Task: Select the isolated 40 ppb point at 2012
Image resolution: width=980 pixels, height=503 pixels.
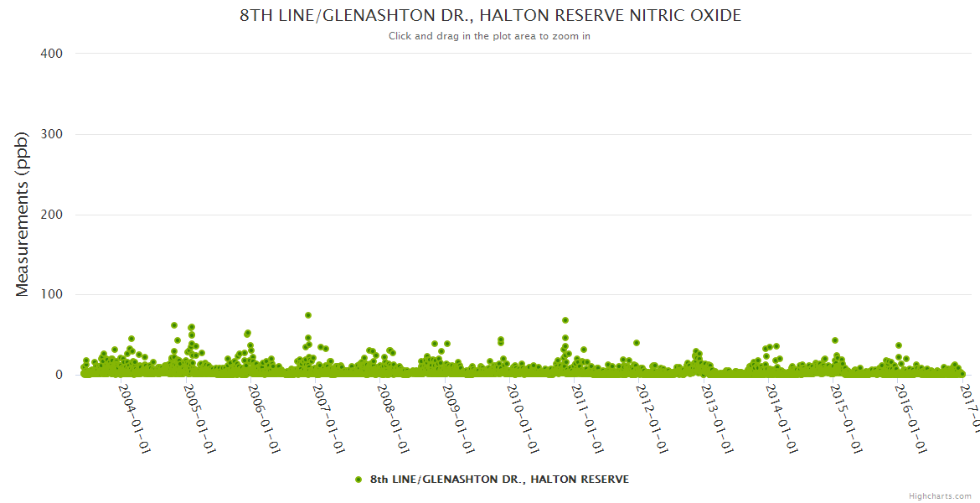Action: 637,343
